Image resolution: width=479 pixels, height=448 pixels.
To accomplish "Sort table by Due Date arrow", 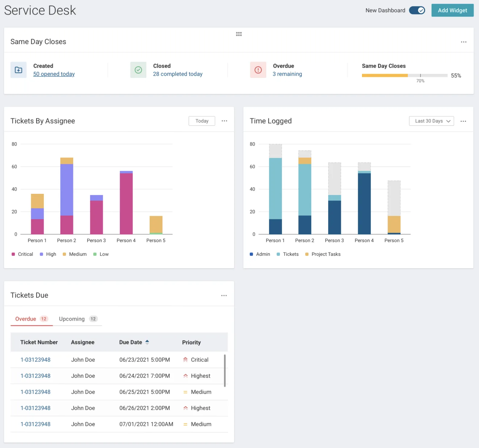I will pyautogui.click(x=147, y=342).
